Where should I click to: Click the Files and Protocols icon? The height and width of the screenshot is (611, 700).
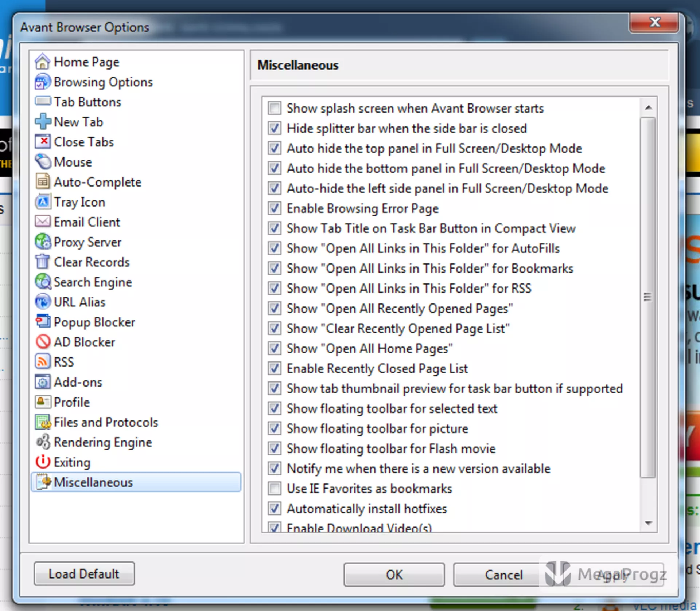(x=43, y=422)
